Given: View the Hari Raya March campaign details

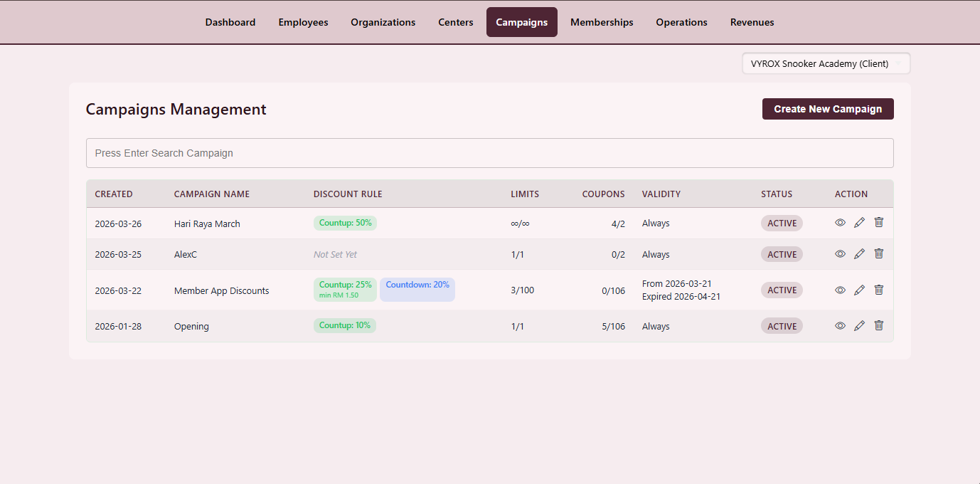Looking at the screenshot, I should pos(840,223).
